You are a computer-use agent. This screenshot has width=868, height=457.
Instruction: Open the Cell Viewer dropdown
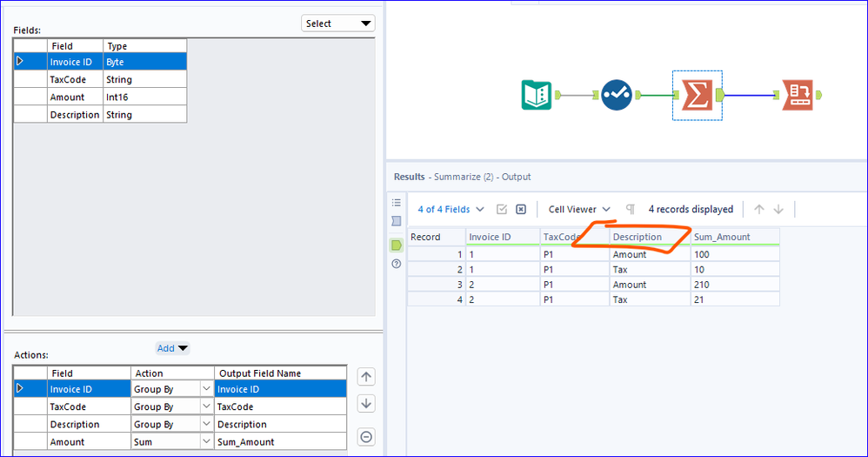click(x=579, y=210)
